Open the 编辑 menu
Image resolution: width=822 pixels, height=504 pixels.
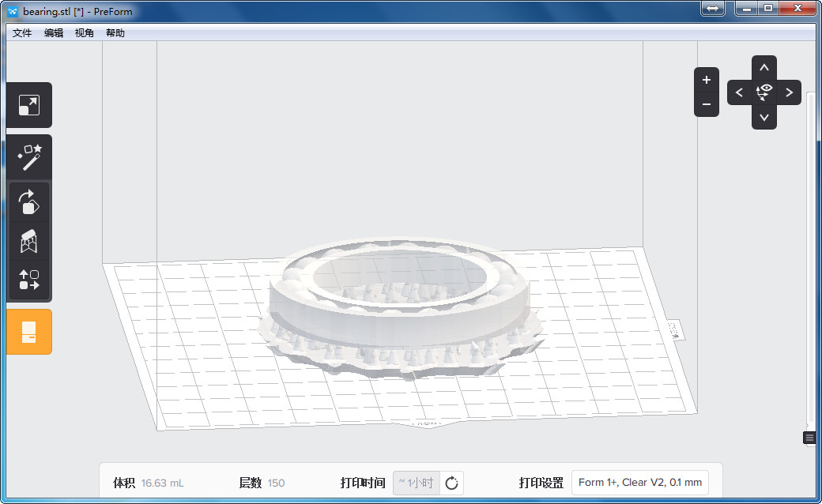[x=54, y=33]
